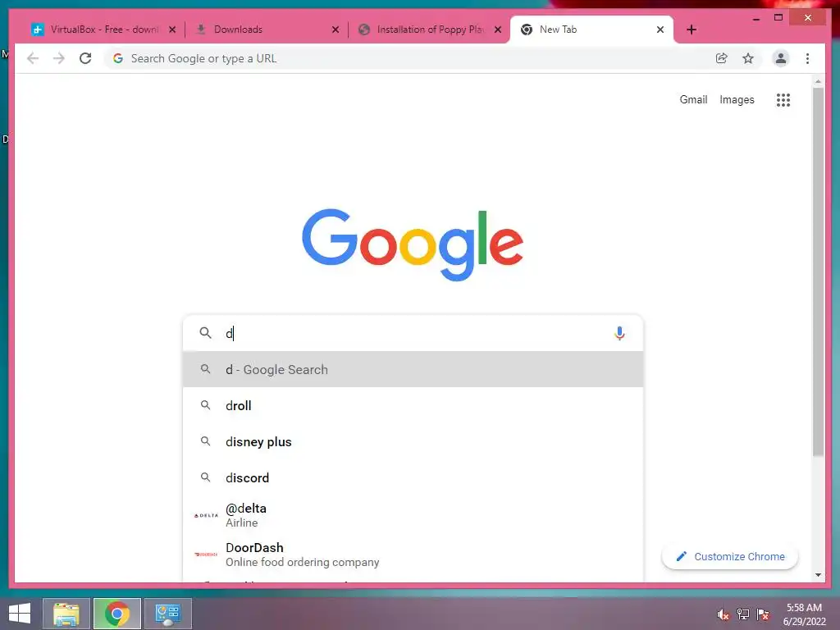
Task: Open the Gmail link
Action: pos(693,99)
